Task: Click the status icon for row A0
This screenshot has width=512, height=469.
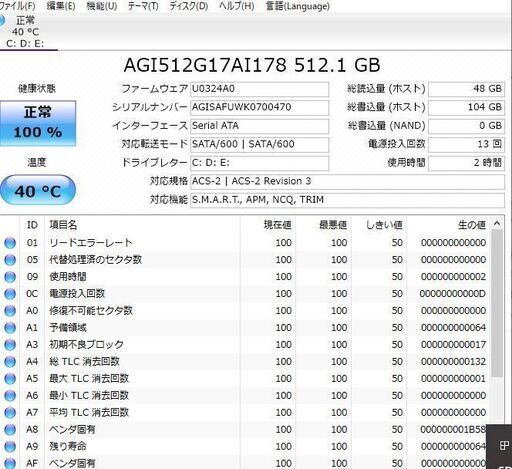Action: pos(10,311)
